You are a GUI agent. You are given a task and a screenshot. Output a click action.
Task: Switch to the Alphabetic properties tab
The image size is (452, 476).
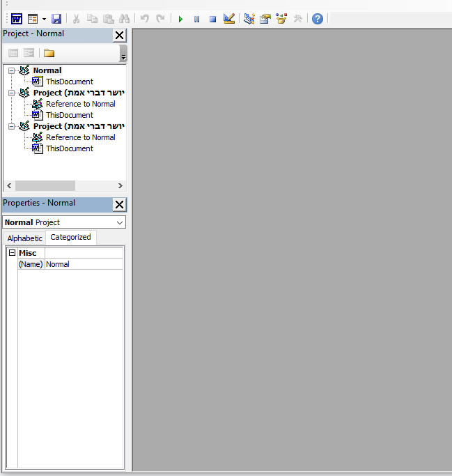[25, 238]
